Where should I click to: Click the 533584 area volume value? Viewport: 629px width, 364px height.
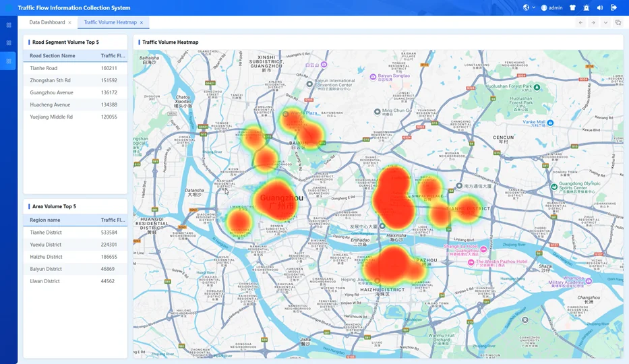pyautogui.click(x=109, y=233)
